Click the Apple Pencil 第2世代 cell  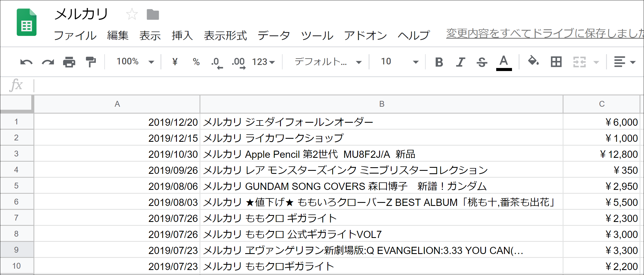click(382, 154)
